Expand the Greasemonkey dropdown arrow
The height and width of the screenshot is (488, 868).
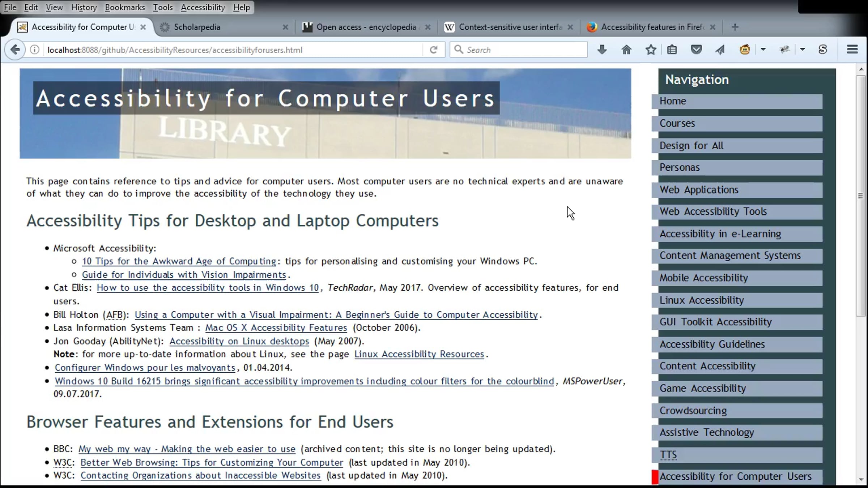[x=763, y=50]
